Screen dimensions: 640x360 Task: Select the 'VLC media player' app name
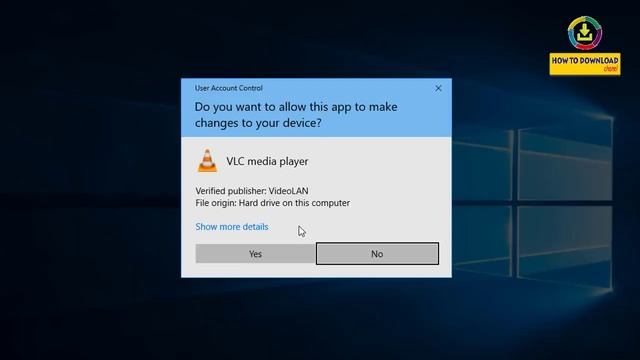click(267, 161)
